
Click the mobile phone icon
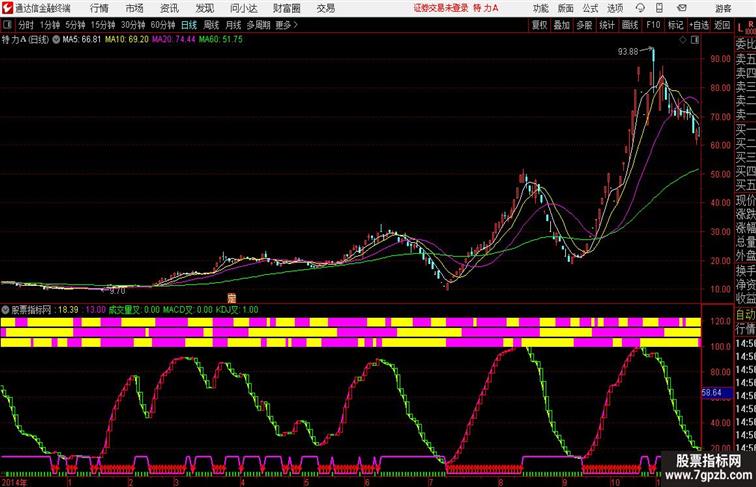pyautogui.click(x=659, y=8)
